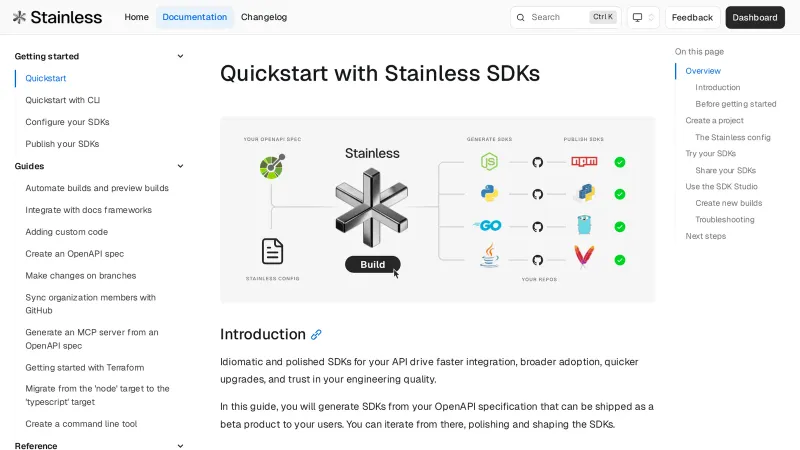Click the Node.js icon in diagram

[489, 161]
